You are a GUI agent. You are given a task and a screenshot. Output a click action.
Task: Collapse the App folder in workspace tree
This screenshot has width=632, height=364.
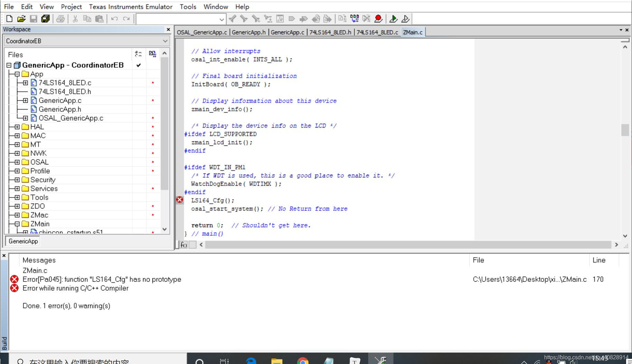pyautogui.click(x=17, y=74)
